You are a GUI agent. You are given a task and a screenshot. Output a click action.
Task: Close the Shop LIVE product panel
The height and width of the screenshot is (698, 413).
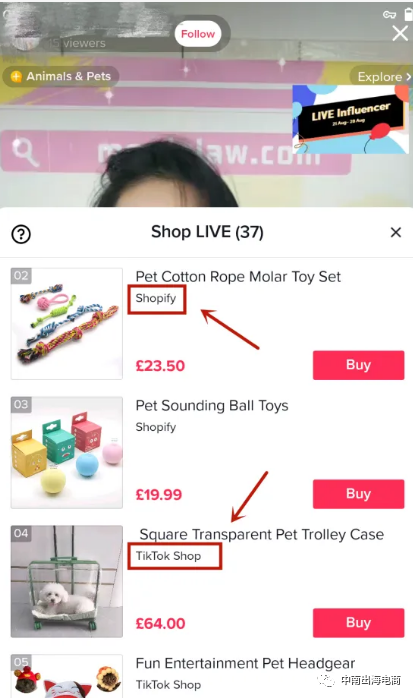point(396,232)
